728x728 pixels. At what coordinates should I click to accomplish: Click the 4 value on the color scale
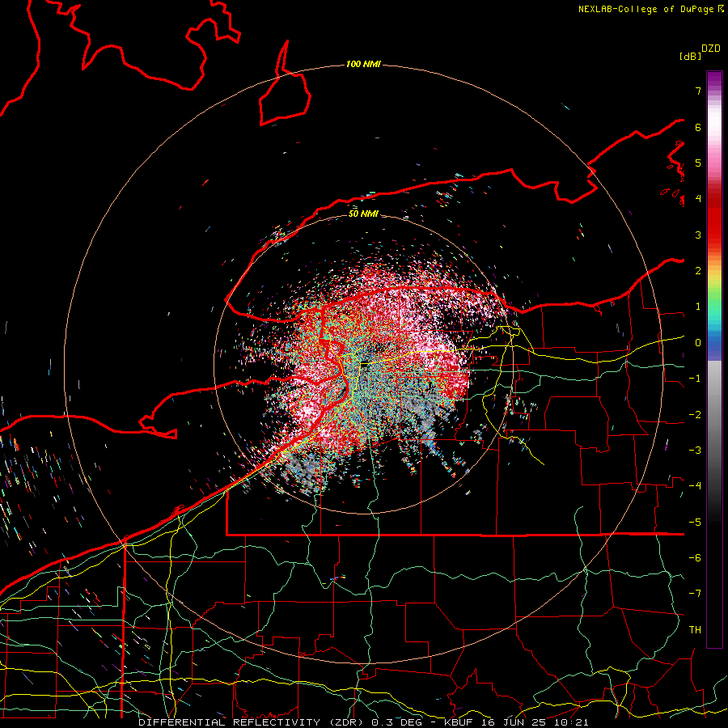click(698, 199)
